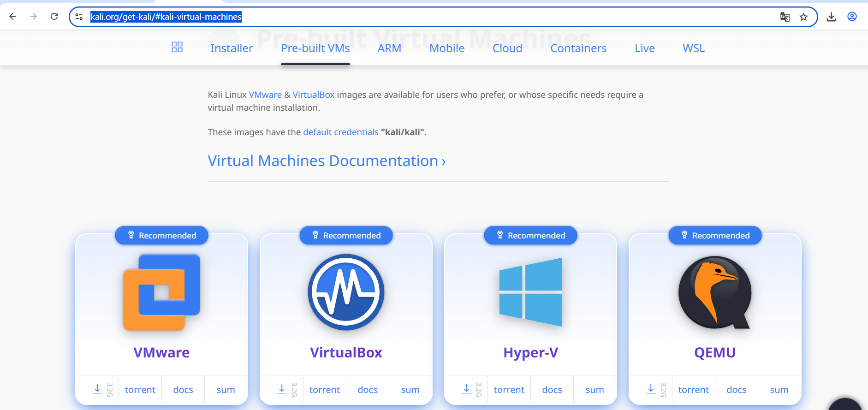Download the VirtualBox image via arrow icon
This screenshot has width=868, height=410.
[282, 389]
